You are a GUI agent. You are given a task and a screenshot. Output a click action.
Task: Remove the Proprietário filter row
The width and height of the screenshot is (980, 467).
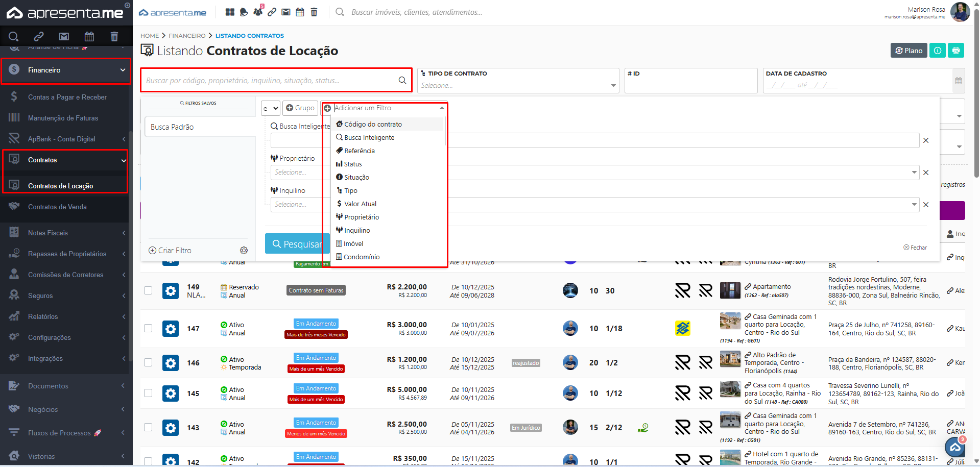tap(926, 173)
